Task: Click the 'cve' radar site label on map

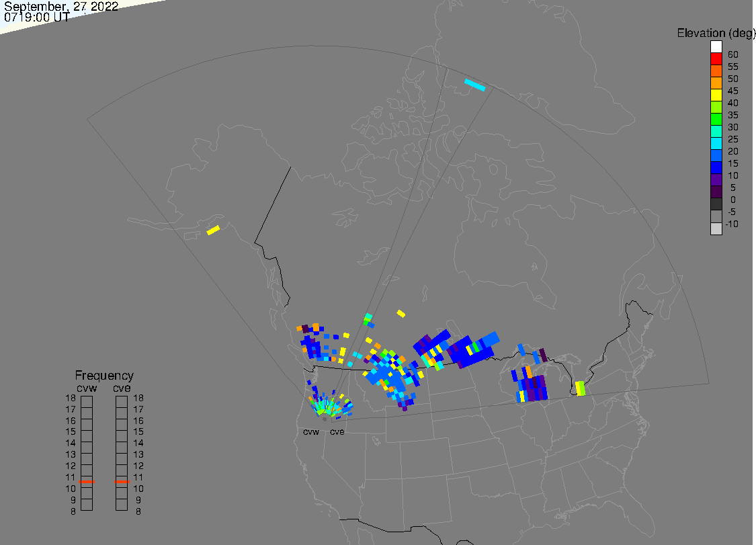Action: pos(337,431)
